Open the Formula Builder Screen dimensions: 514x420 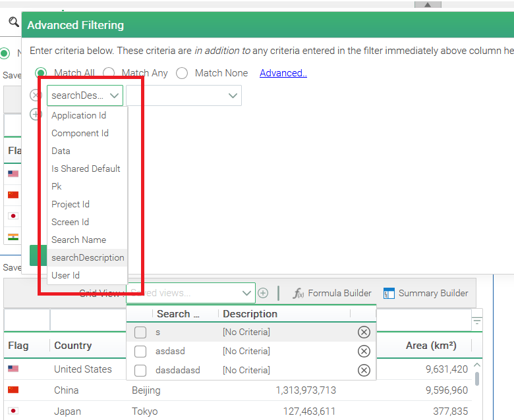coord(332,293)
